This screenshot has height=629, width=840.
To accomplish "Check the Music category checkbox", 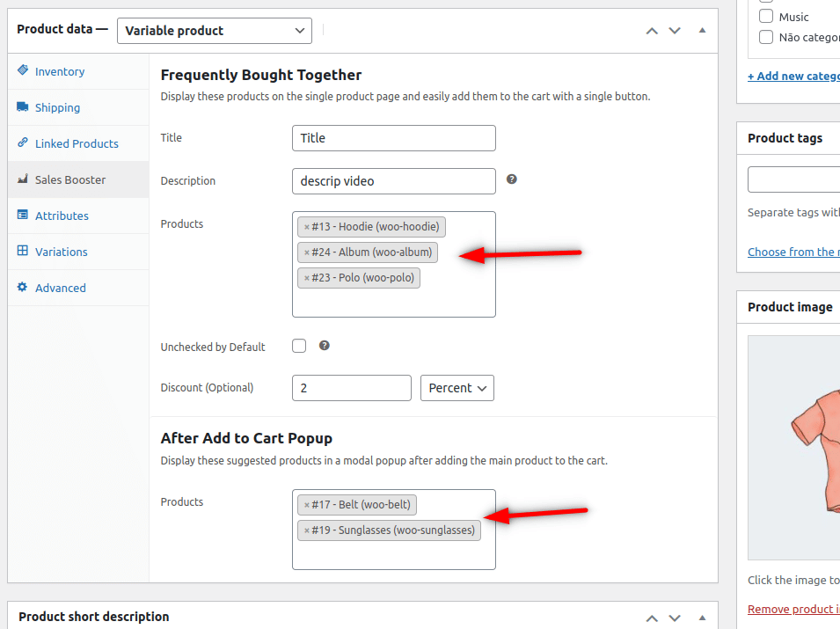I will click(x=766, y=17).
